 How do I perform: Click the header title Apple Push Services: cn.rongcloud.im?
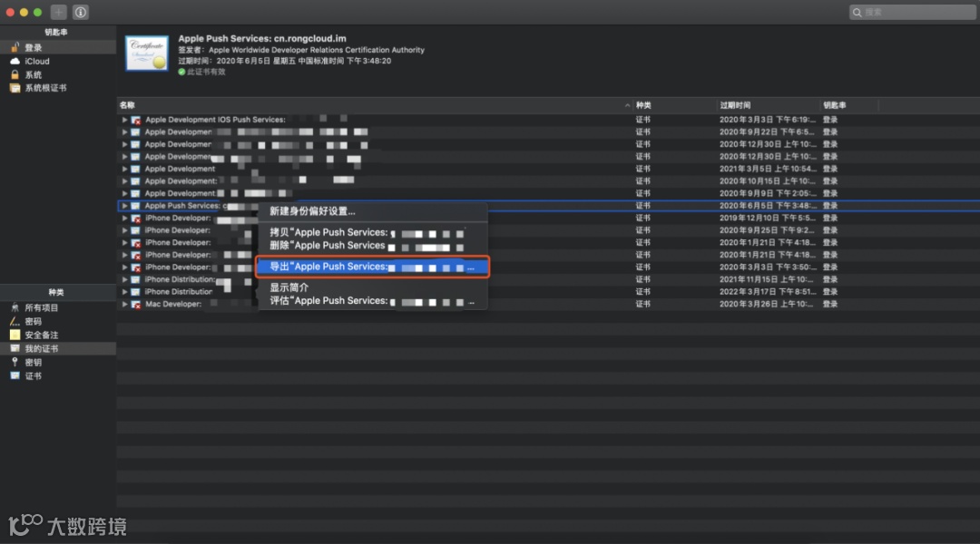[x=262, y=39]
